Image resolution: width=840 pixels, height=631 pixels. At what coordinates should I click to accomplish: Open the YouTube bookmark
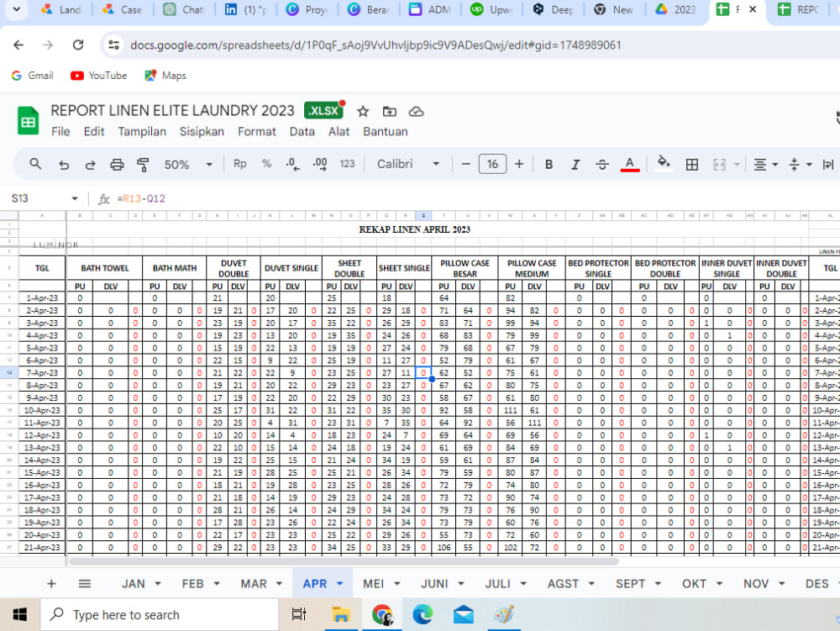(x=99, y=76)
